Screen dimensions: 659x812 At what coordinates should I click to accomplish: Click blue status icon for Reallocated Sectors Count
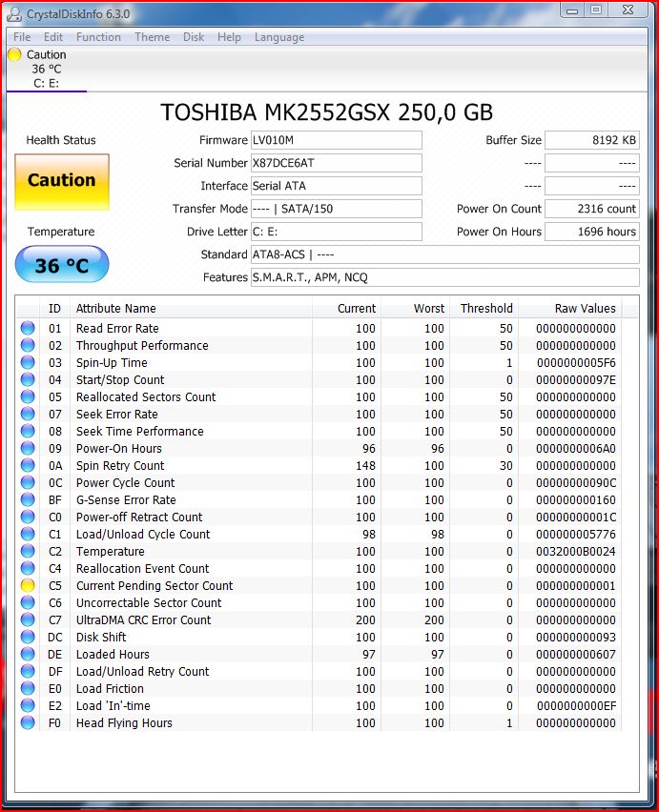[28, 396]
